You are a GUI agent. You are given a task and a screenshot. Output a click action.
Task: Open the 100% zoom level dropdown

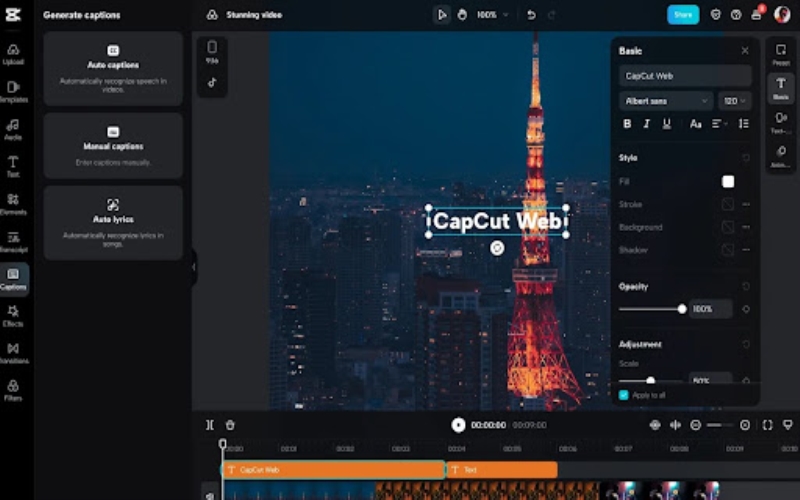tap(492, 15)
